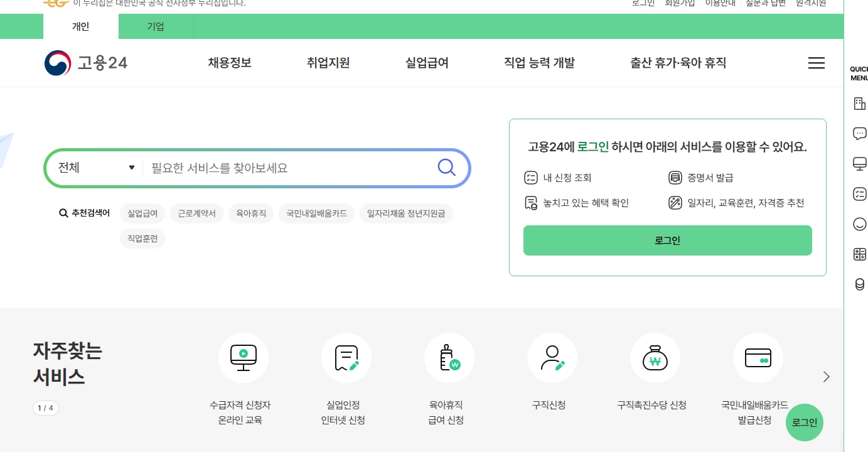Open the building icon in Quick Menu
868x452 pixels.
coord(859,104)
